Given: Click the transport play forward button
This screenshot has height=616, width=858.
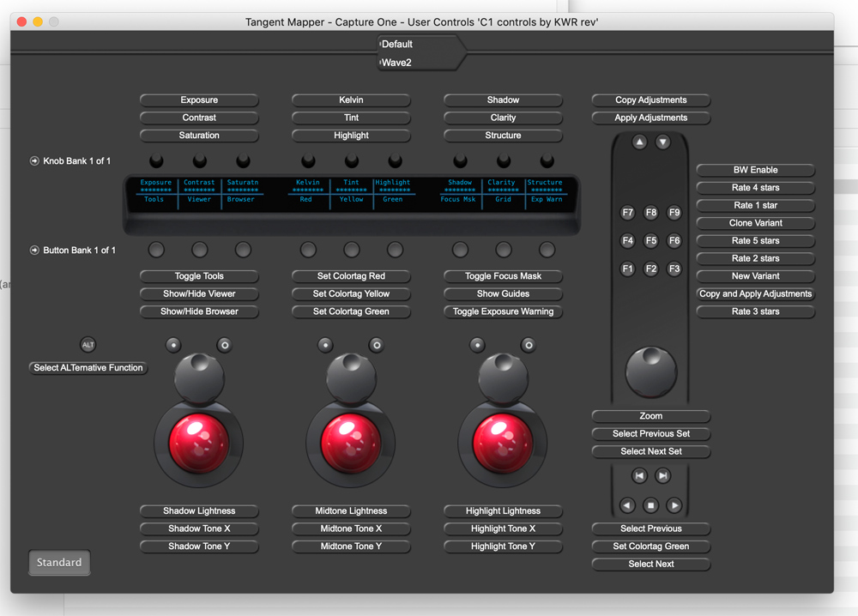Looking at the screenshot, I should point(674,506).
